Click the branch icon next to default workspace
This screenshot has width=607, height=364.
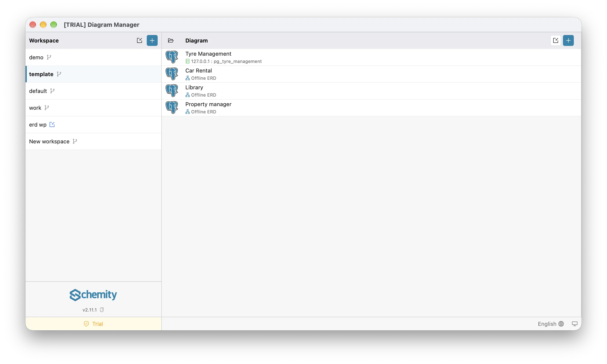[52, 91]
